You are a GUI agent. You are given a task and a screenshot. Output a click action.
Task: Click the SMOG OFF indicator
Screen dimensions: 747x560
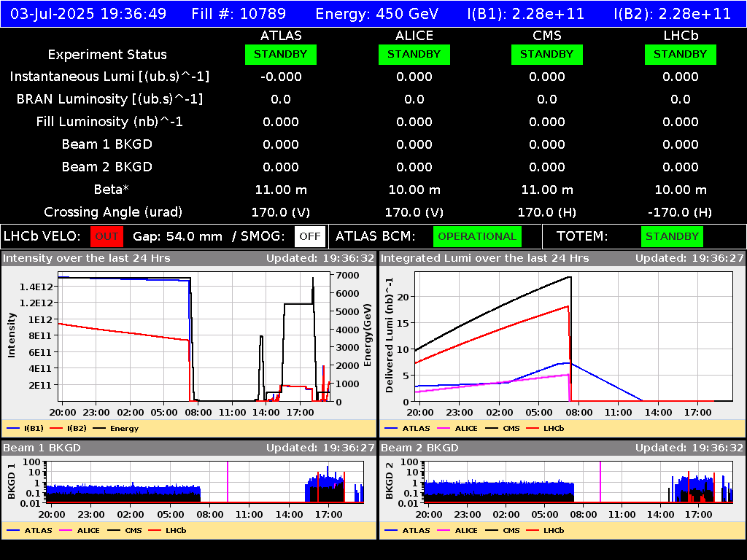(309, 236)
